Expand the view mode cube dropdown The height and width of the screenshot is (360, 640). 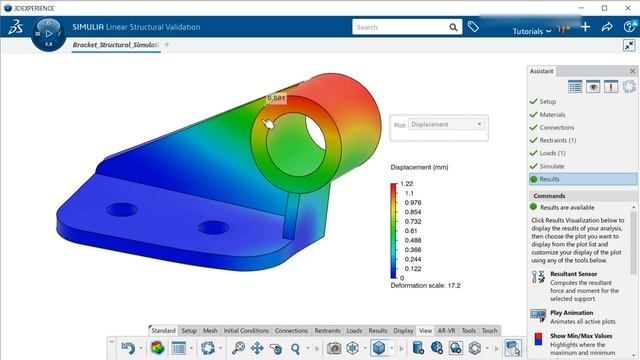tap(391, 349)
